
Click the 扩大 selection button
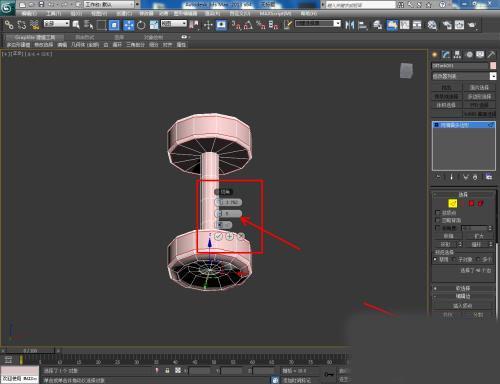click(x=479, y=236)
